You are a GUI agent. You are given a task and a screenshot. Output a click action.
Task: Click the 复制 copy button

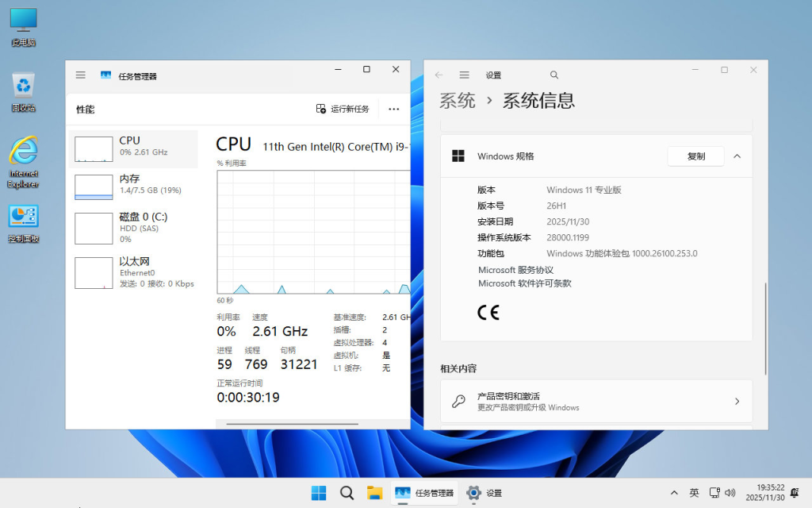(695, 156)
